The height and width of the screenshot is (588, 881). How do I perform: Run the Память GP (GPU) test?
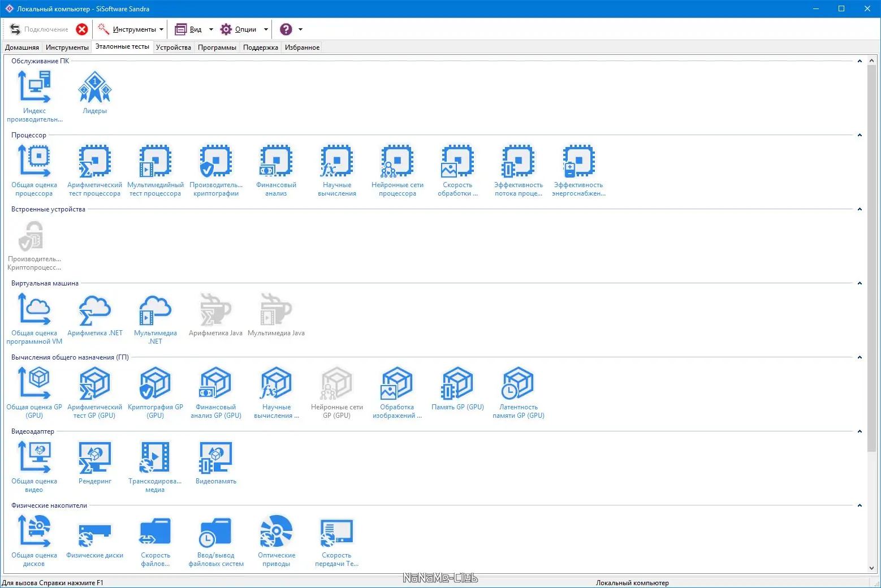coord(458,388)
